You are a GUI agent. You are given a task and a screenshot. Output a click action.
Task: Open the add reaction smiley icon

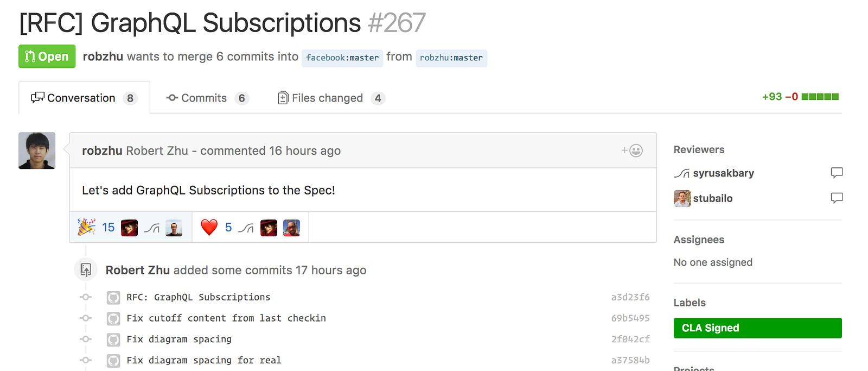point(632,150)
